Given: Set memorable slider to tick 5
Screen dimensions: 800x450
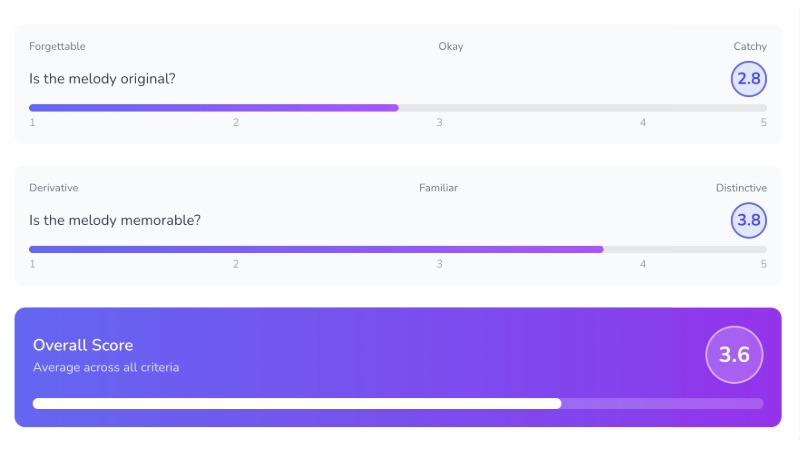Looking at the screenshot, I should (763, 249).
